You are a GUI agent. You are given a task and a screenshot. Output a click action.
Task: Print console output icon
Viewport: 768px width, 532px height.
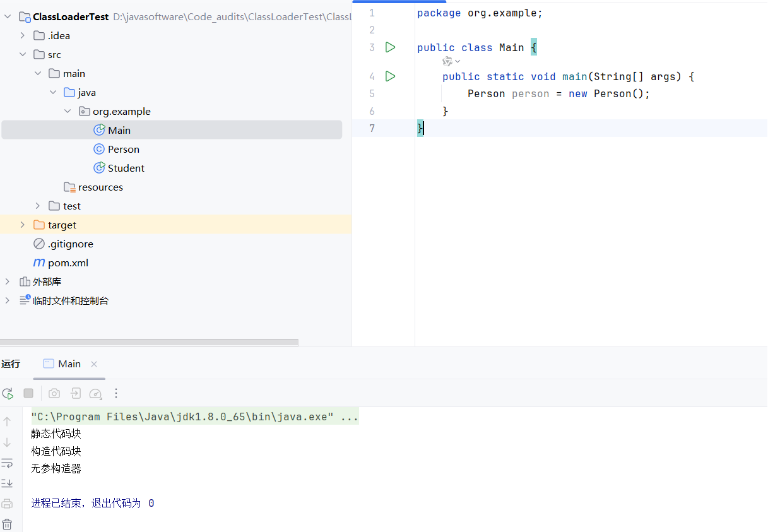[7, 504]
